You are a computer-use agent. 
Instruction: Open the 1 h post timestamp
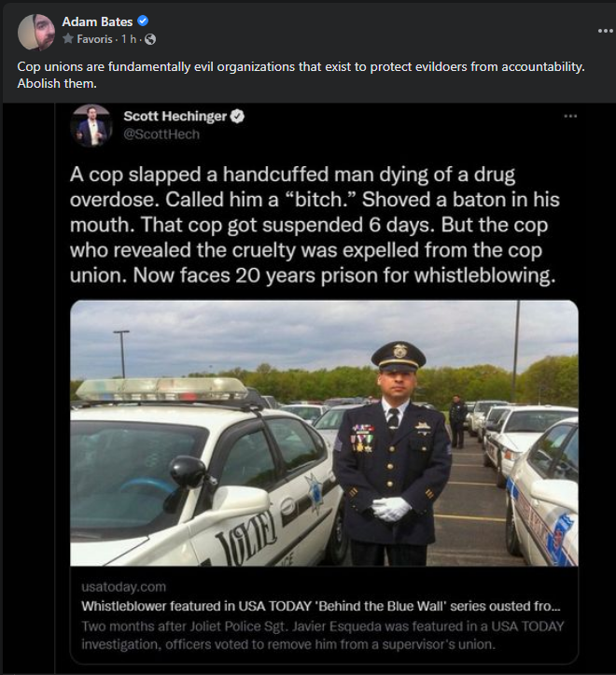[x=129, y=39]
